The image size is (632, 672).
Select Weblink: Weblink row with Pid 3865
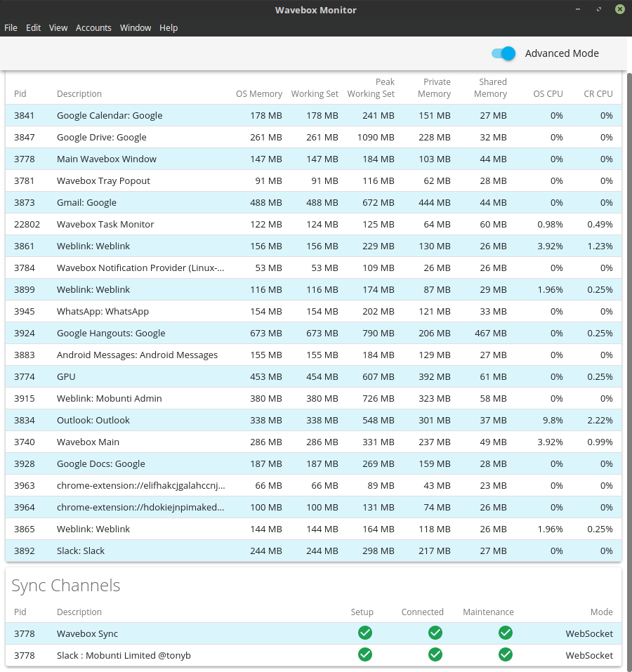click(x=313, y=529)
